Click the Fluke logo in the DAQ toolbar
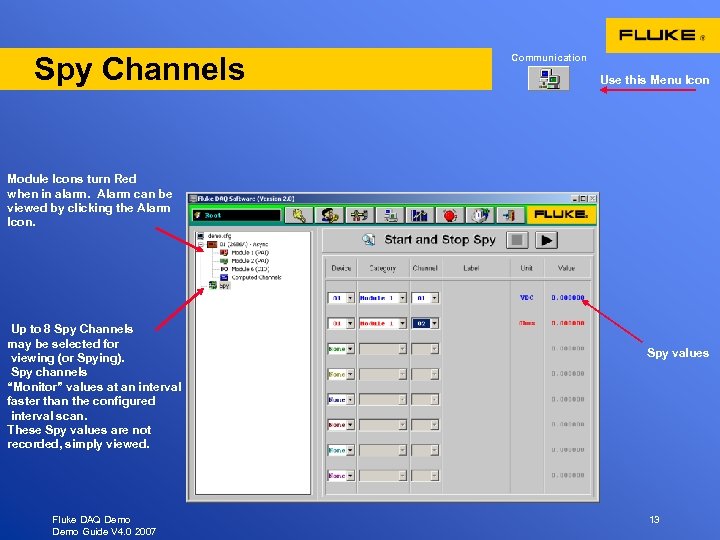Screen dimensions: 720x540 (x=561, y=214)
